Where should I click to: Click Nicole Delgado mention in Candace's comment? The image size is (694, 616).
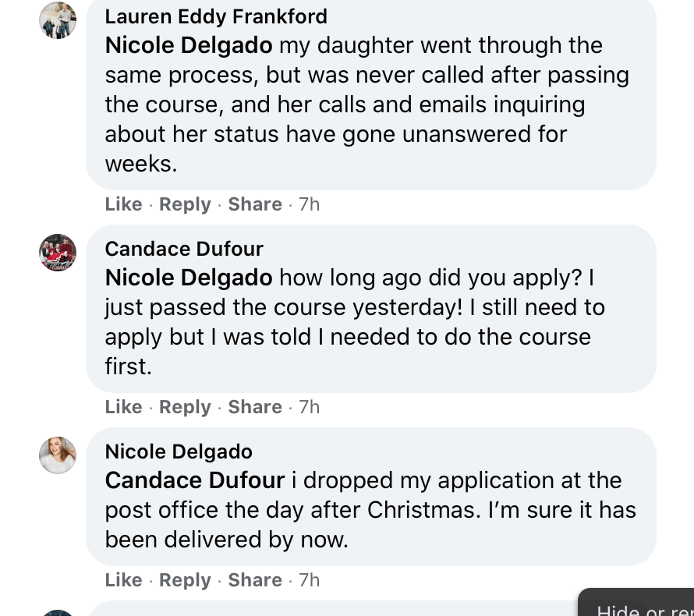189,278
